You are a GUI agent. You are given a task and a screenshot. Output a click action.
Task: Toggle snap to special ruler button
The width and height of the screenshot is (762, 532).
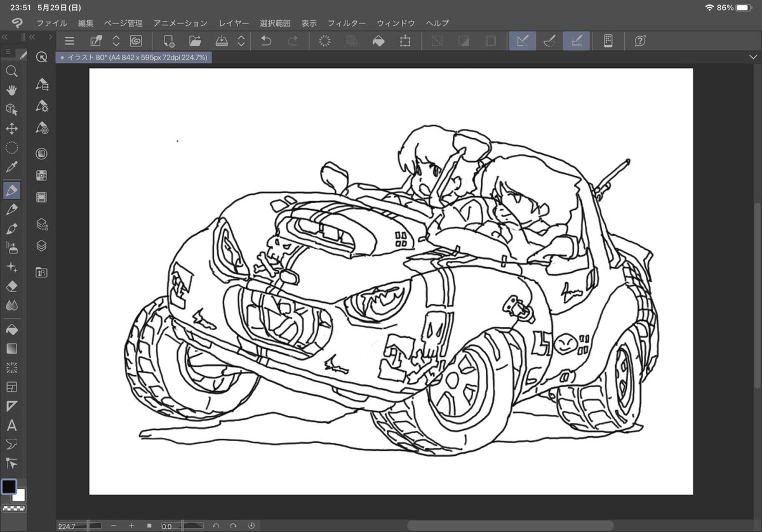549,41
